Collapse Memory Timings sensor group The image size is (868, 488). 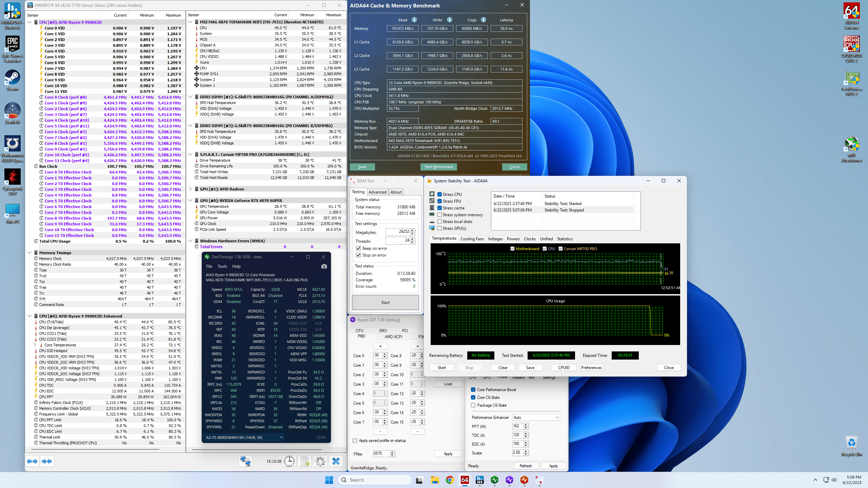[x=29, y=253]
